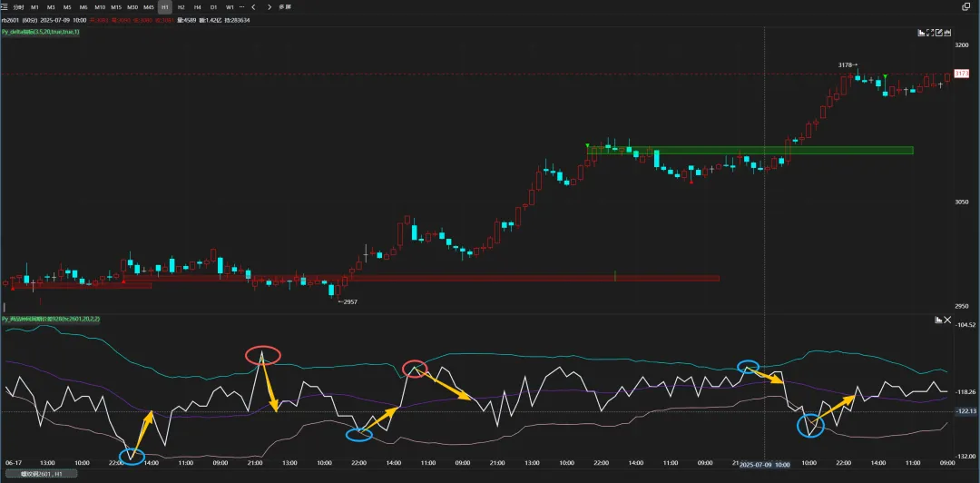Screen dimensions: 980x483
Task: Click the chart icon in the lower sub-panel
Action: pos(937,320)
